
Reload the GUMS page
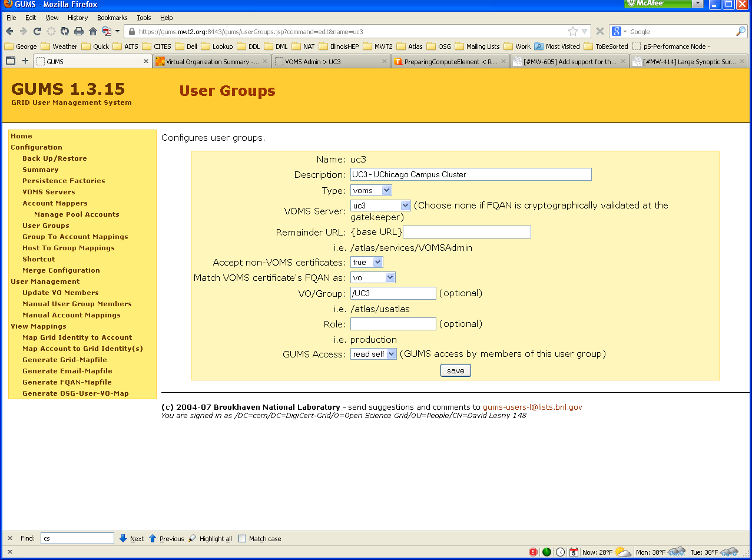37,31
